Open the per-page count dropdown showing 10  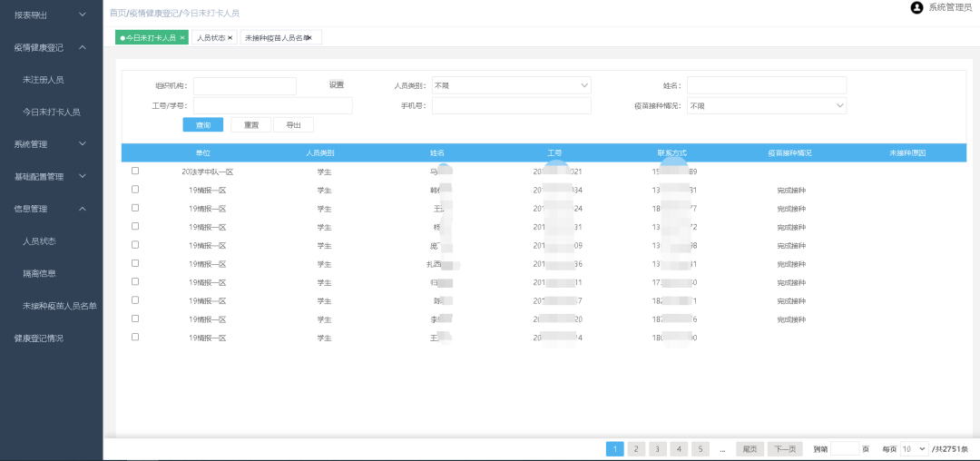tap(915, 448)
